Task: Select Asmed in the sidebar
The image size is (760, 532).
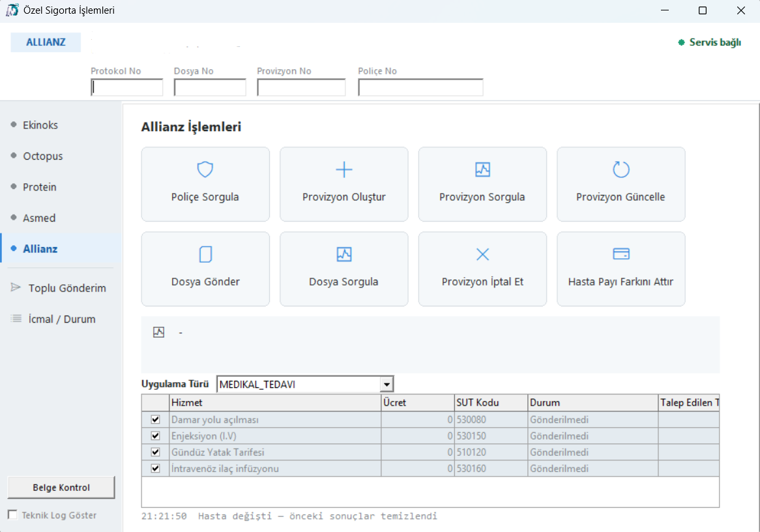Action: pos(61,218)
